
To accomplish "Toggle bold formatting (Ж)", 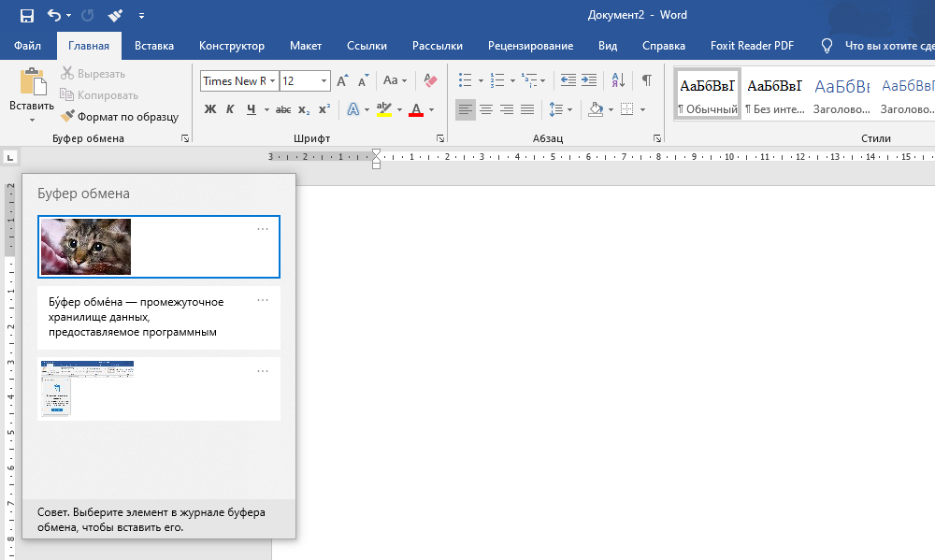I will (x=210, y=109).
